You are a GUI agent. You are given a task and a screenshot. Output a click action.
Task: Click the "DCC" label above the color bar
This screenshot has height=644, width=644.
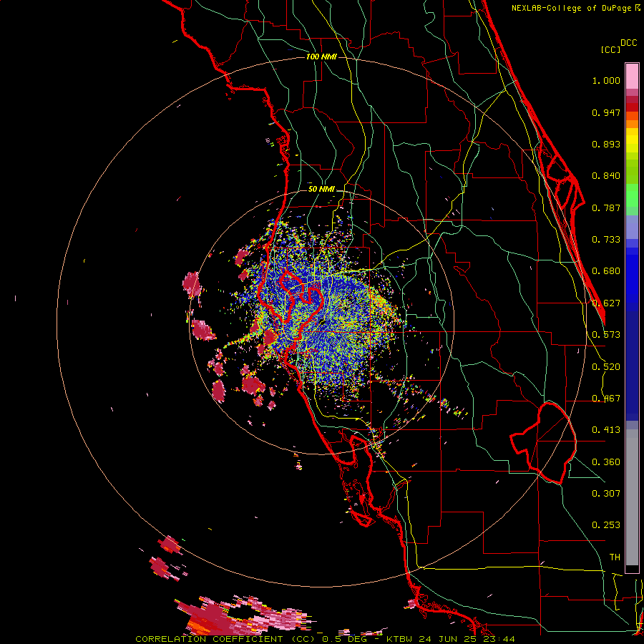629,43
